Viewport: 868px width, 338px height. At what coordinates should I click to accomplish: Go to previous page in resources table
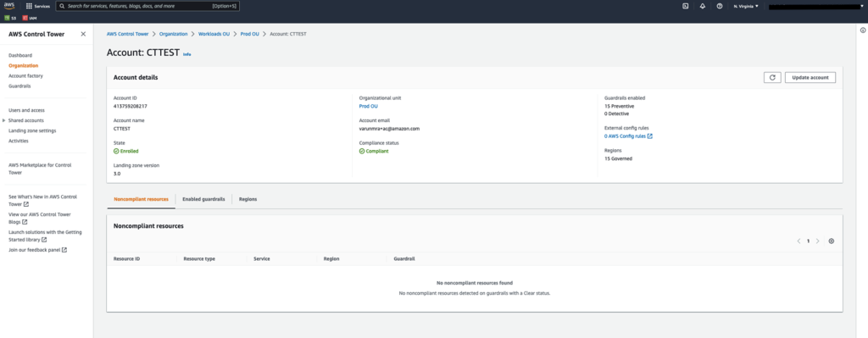798,241
